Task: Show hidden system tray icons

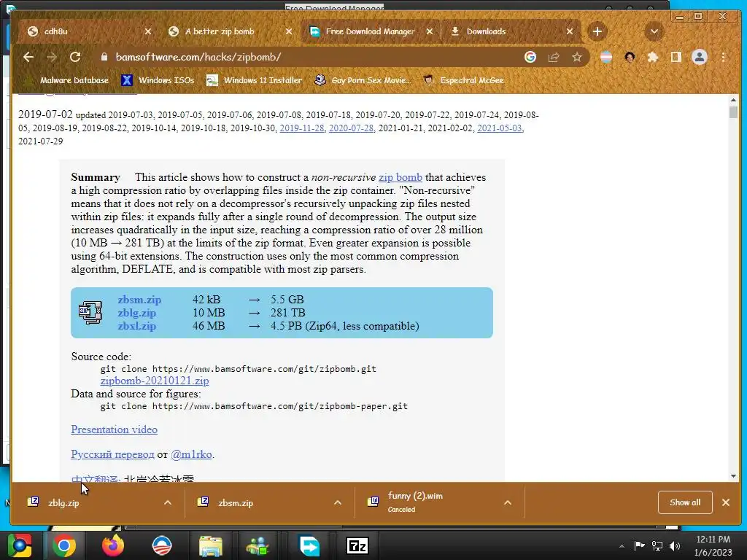Action: pos(622,546)
